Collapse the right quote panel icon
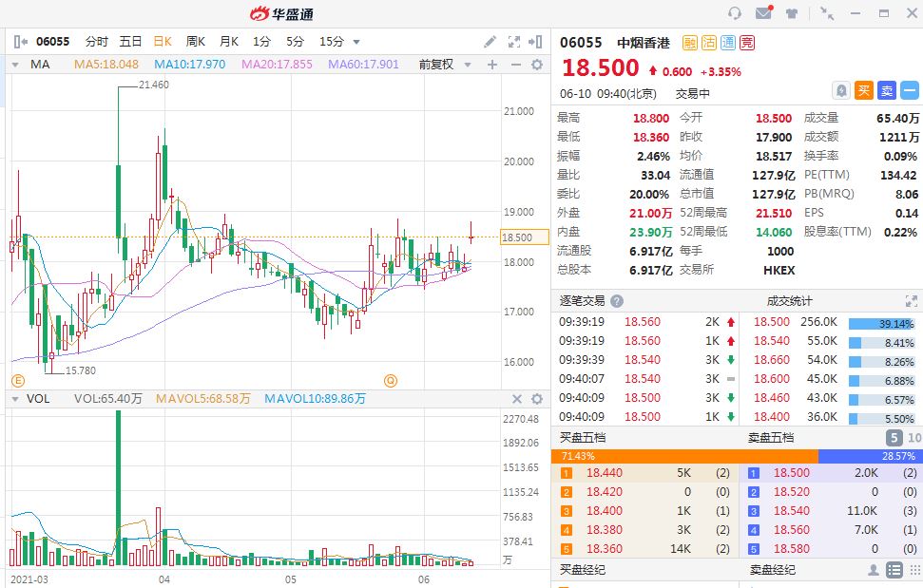 coord(535,41)
